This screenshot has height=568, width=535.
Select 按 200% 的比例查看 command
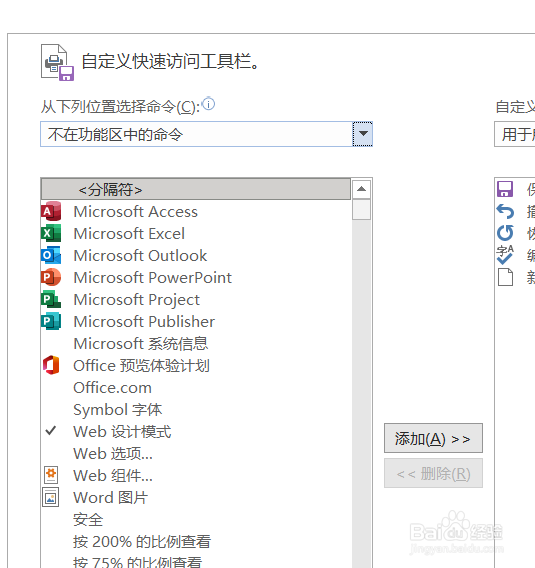142,542
